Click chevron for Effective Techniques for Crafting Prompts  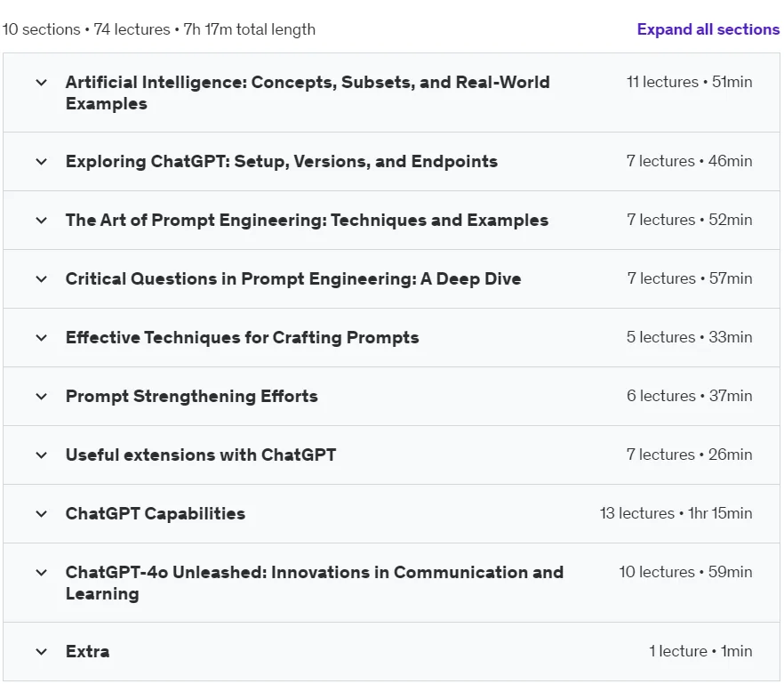[x=42, y=338]
